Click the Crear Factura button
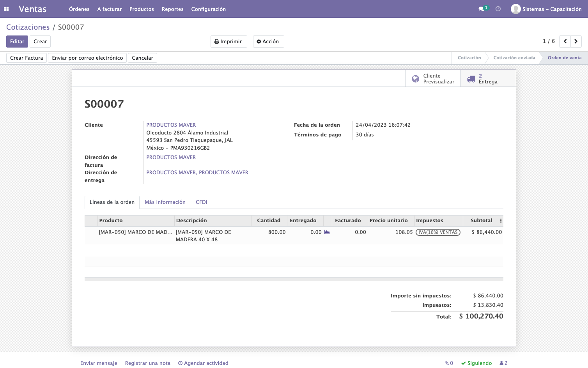 (27, 58)
